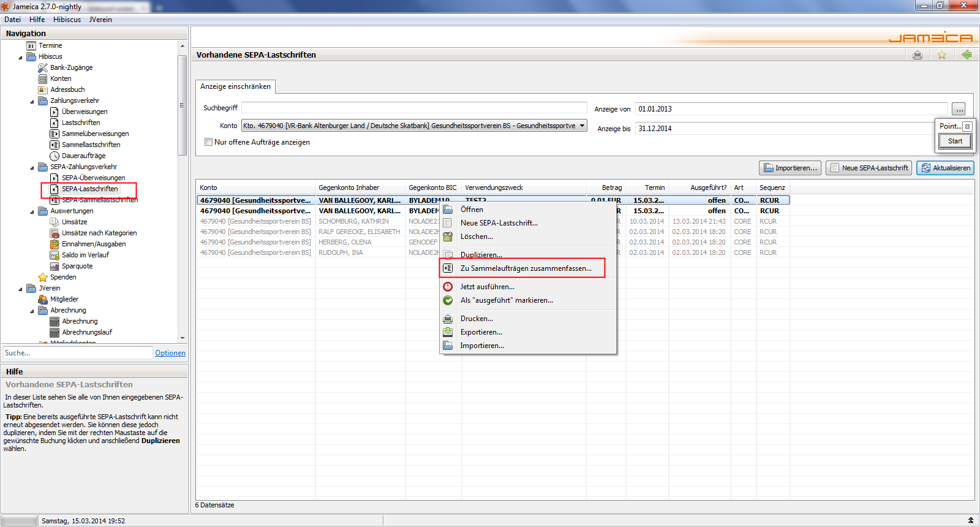Click the Neue SEPA-Lastschrift button

click(869, 168)
